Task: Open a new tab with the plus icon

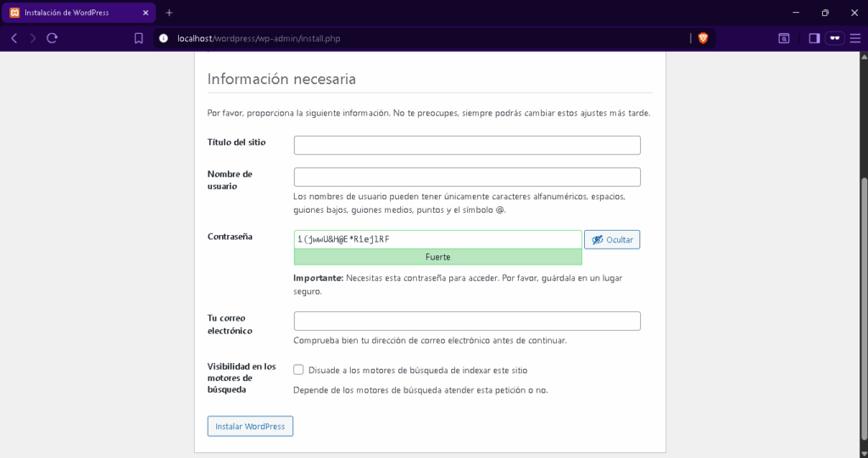Action: 170,13
